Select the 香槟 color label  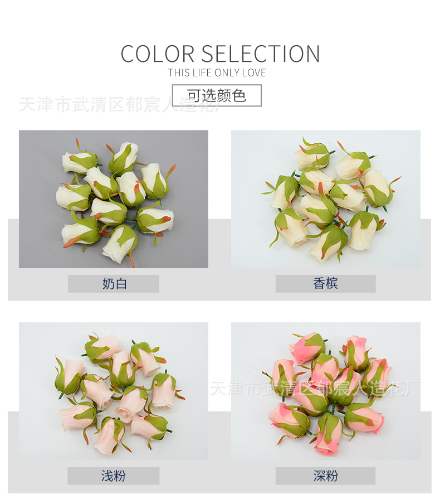click(326, 283)
